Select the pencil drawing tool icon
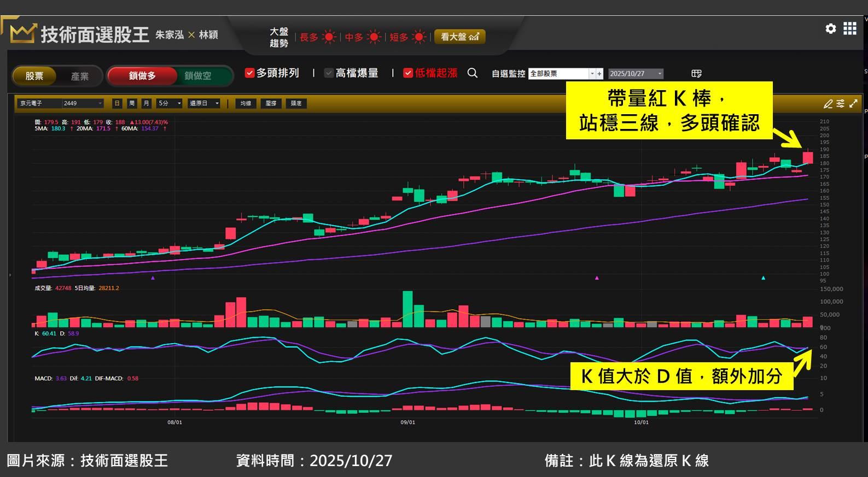 pos(828,104)
